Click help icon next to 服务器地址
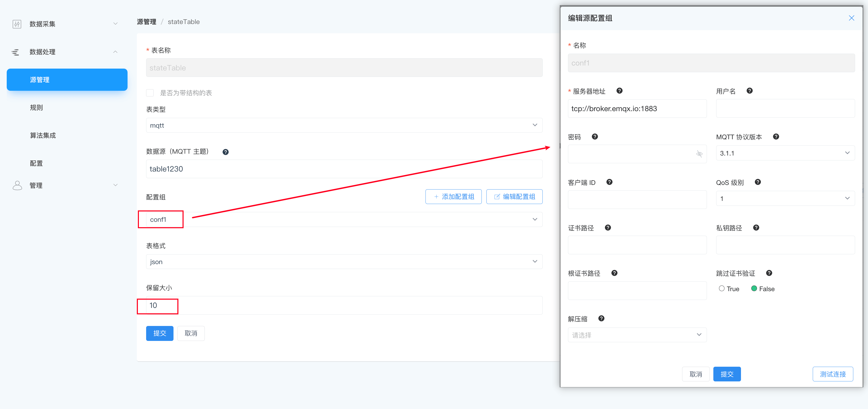The height and width of the screenshot is (409, 868). click(619, 91)
